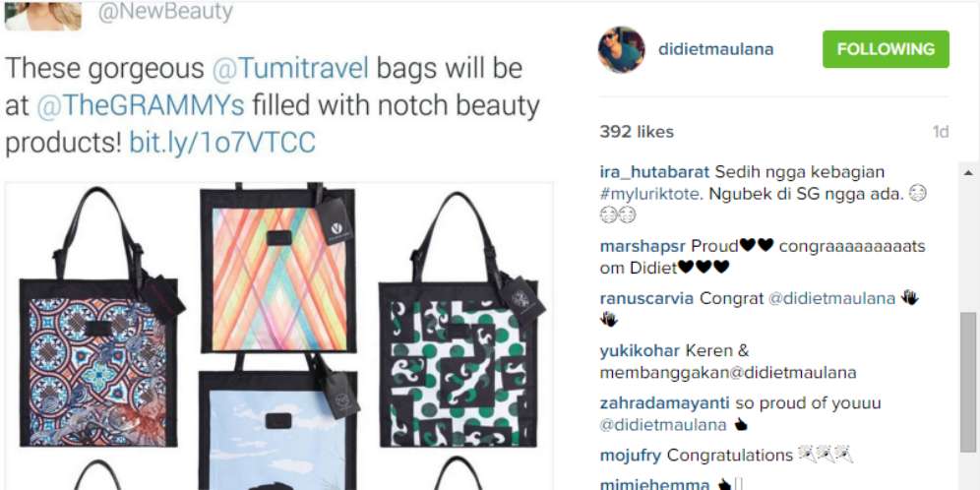Follow the bit.ly/1o7VTCC short link

point(221,143)
